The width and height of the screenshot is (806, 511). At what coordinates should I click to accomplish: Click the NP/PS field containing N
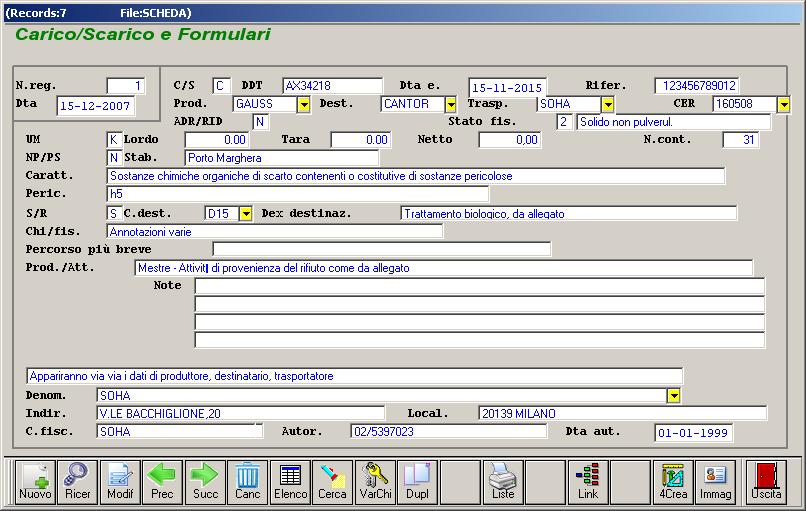pyautogui.click(x=114, y=158)
